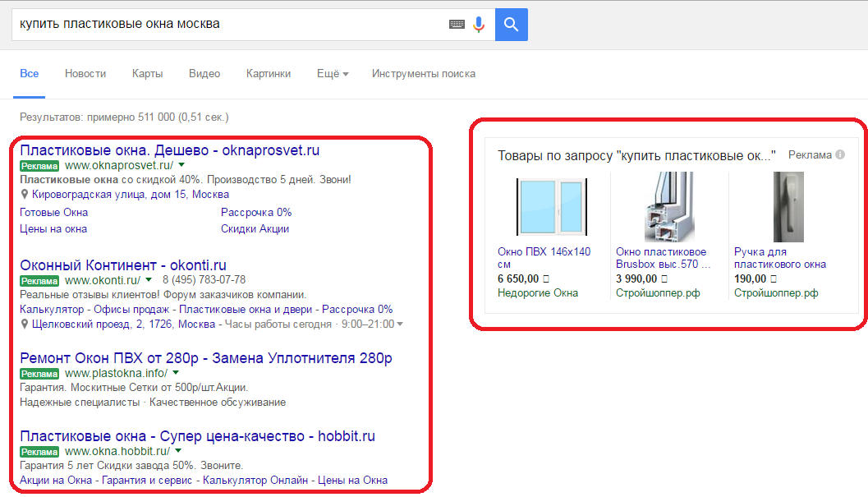The image size is (868, 497).
Task: Open the Кировоградская улица, дом 15 address link
Action: [x=131, y=195]
